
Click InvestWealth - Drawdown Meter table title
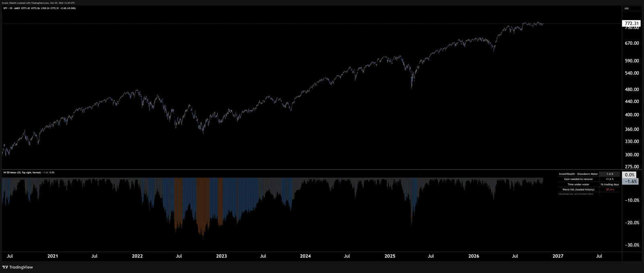point(578,174)
